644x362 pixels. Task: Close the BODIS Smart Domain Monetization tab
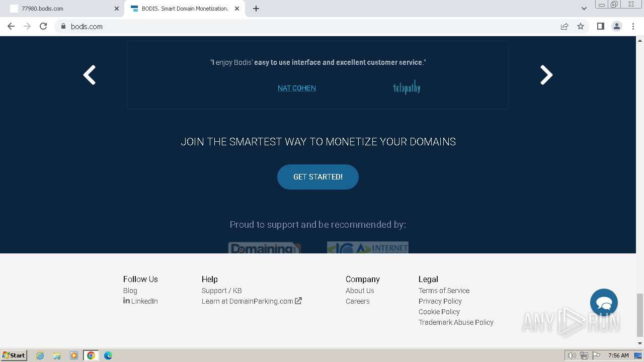pyautogui.click(x=237, y=9)
